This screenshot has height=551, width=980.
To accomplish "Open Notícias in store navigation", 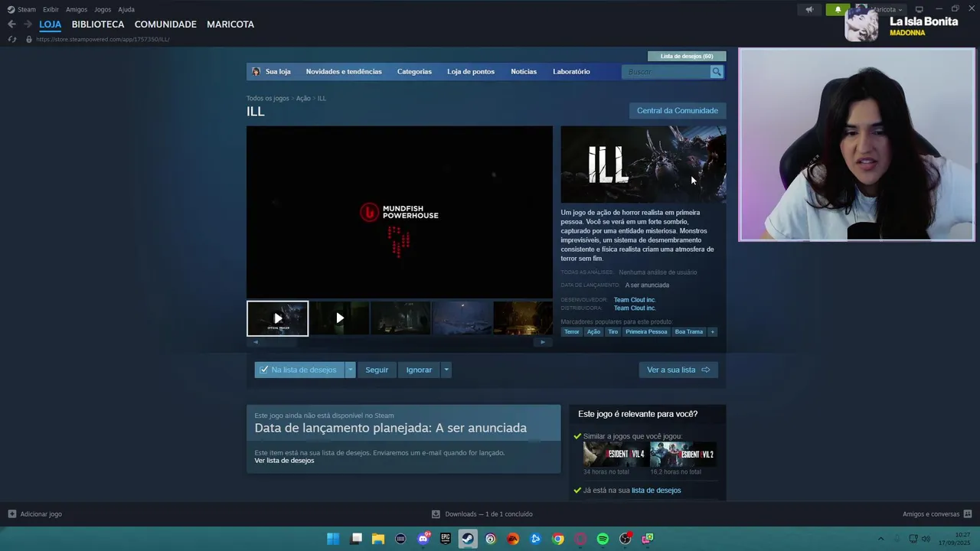I will (x=524, y=71).
